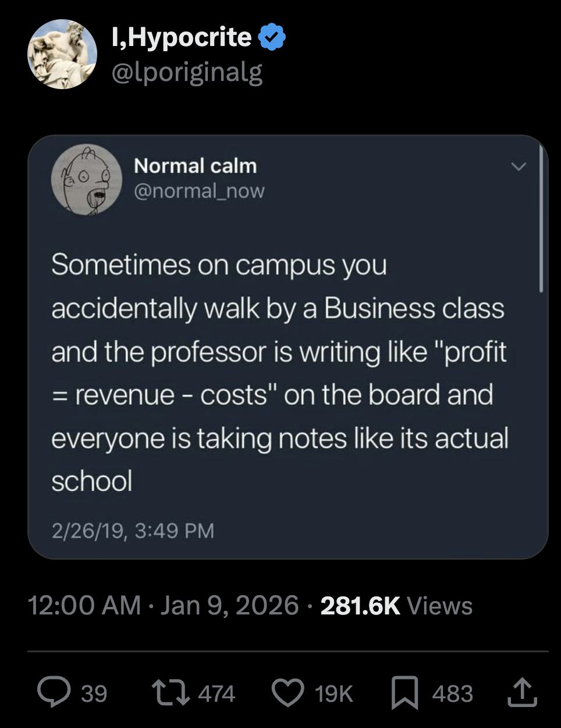561x728 pixels.
Task: Click the Normal calm cartoon avatar
Action: pos(86,180)
